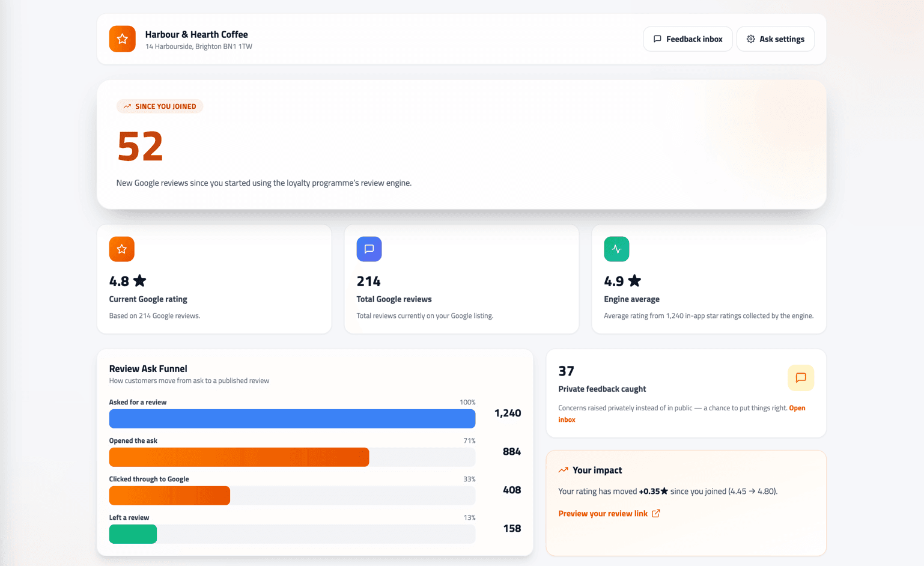Click the green pulse icon on Engine average card
The height and width of the screenshot is (566, 924).
pyautogui.click(x=616, y=249)
